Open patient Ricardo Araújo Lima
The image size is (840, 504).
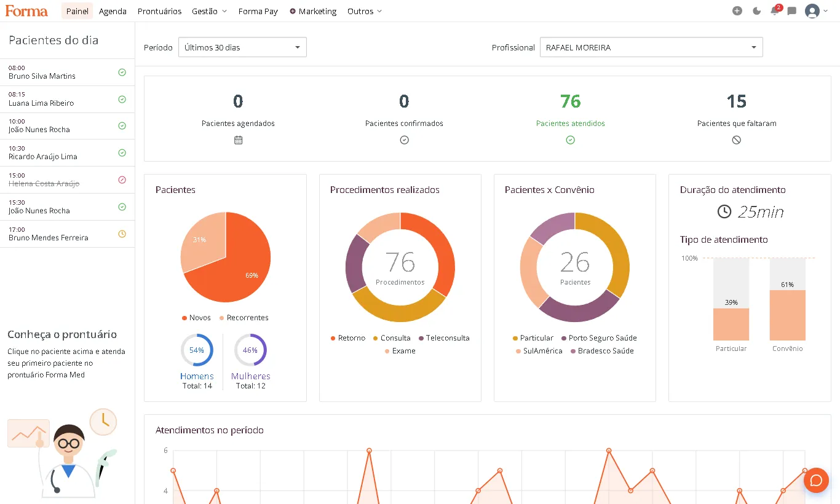pyautogui.click(x=67, y=153)
